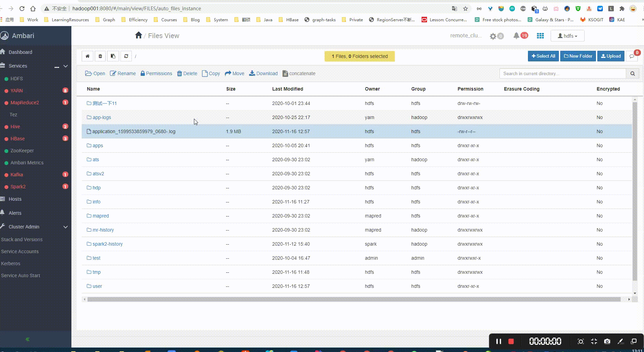Stop the screen recording
Image resolution: width=644 pixels, height=352 pixels.
pos(511,341)
